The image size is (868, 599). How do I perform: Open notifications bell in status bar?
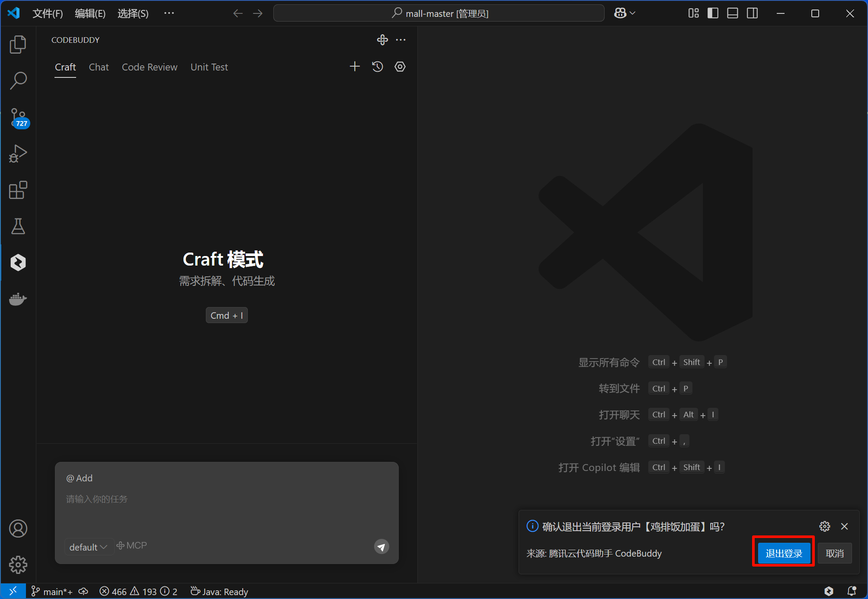pyautogui.click(x=852, y=591)
